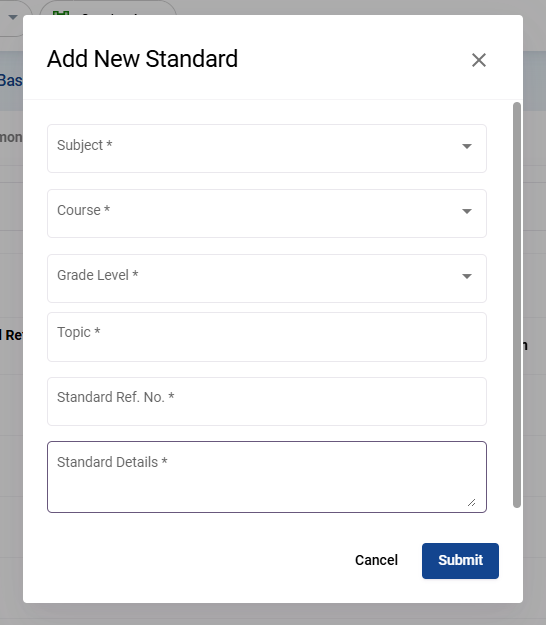Focus the Standard Ref. No. field
This screenshot has height=625, width=546.
click(267, 401)
